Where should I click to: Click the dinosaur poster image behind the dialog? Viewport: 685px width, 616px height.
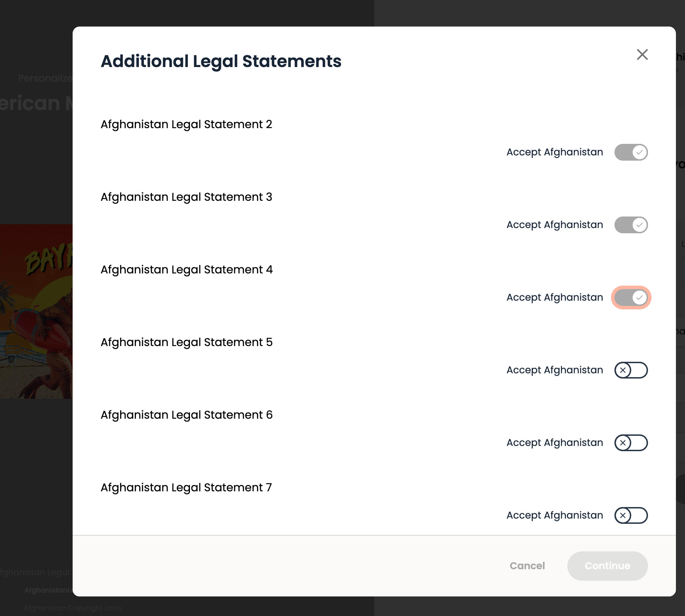[36, 311]
